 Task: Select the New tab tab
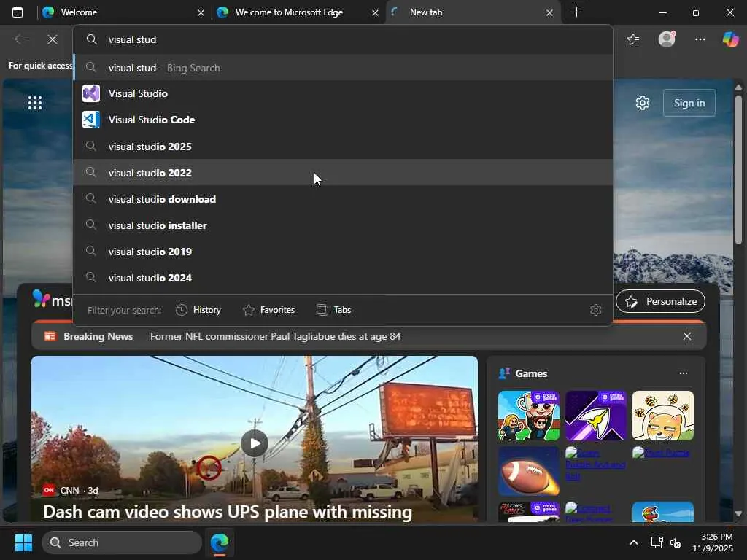tap(472, 12)
